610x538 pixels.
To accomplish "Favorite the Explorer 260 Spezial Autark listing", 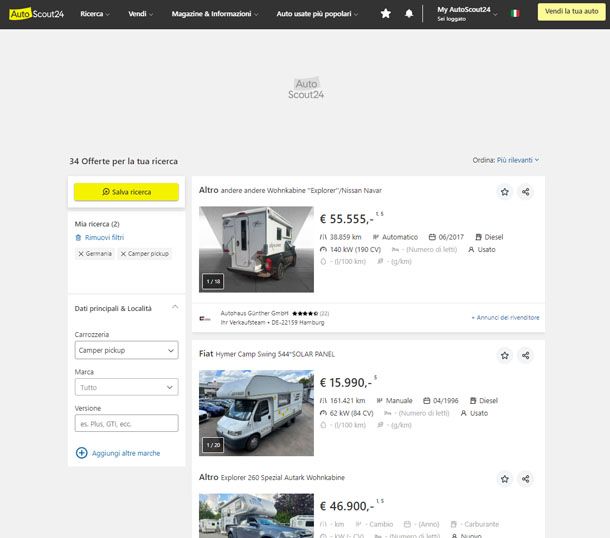I will tap(505, 479).
